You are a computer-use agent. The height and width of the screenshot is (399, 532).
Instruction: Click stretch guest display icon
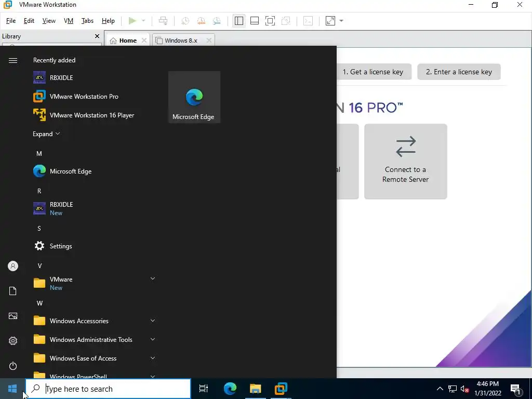point(330,21)
